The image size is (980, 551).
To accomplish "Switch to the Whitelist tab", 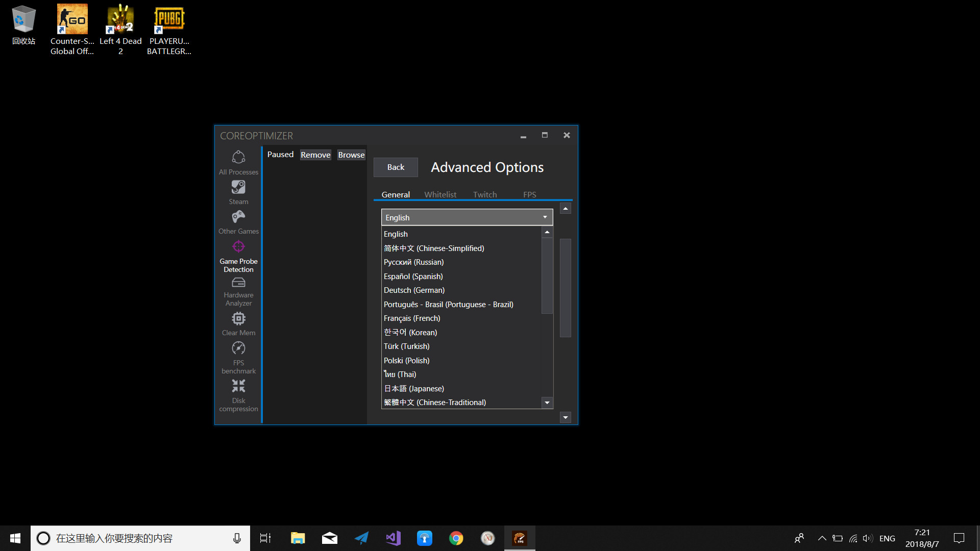I will (x=439, y=194).
